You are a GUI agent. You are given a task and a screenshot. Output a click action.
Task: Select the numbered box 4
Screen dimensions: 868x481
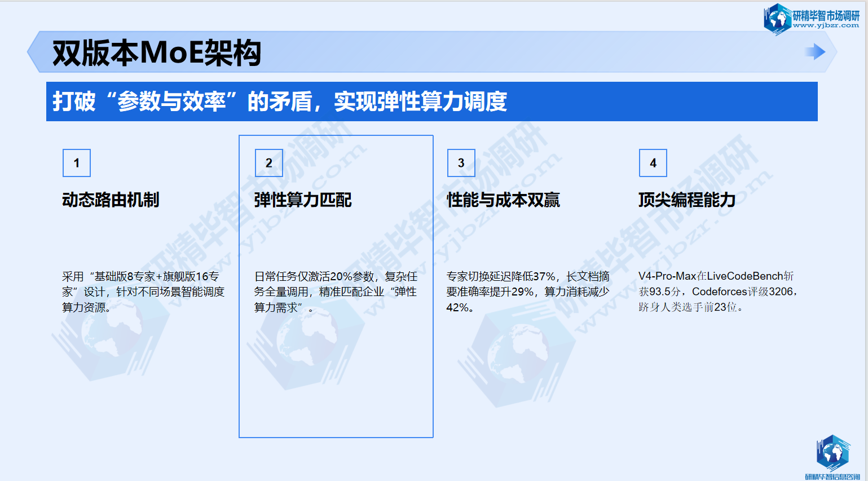(x=653, y=163)
